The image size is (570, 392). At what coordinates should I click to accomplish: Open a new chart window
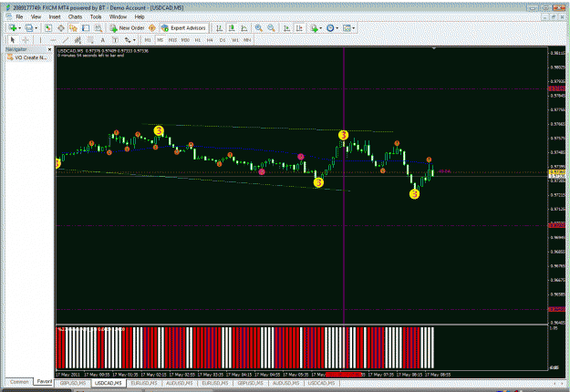[x=13, y=28]
